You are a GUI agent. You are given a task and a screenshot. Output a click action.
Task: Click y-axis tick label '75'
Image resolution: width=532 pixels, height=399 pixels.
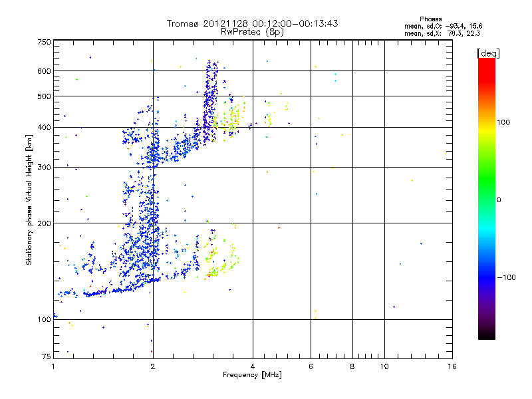[47, 356]
